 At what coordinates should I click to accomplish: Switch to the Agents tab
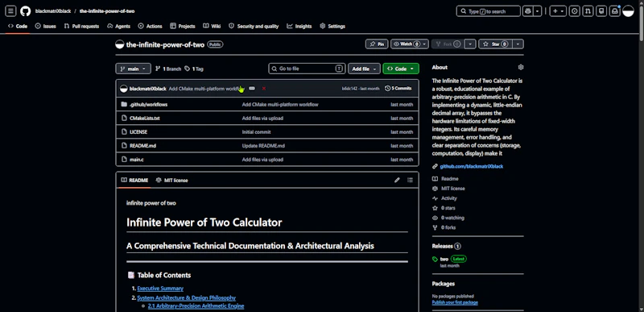(118, 26)
